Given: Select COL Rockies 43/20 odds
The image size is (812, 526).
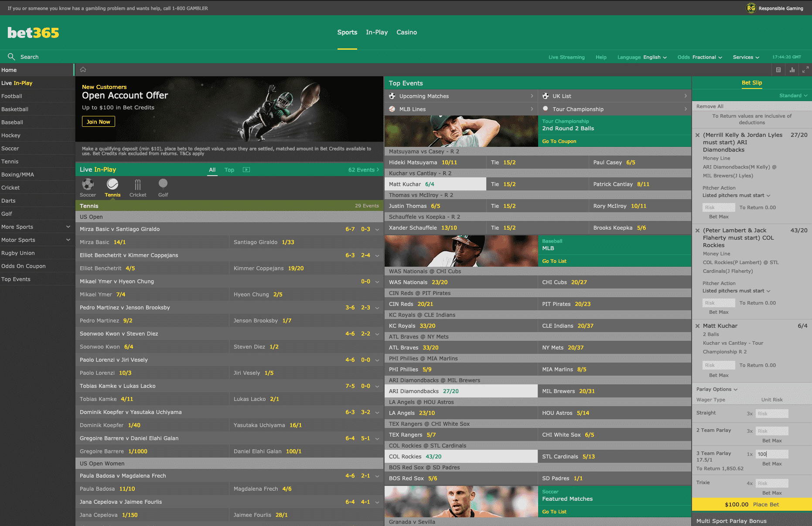Looking at the screenshot, I should [461, 456].
